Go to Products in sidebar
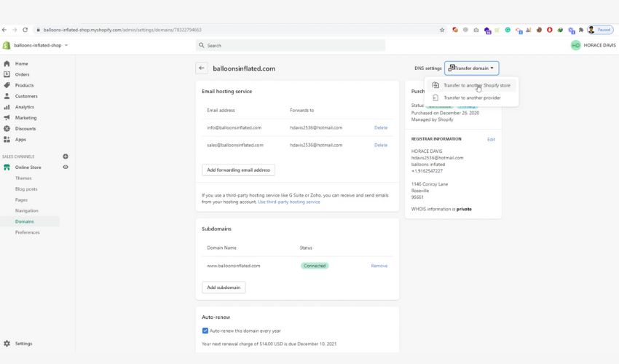The image size is (619, 364). click(x=24, y=85)
